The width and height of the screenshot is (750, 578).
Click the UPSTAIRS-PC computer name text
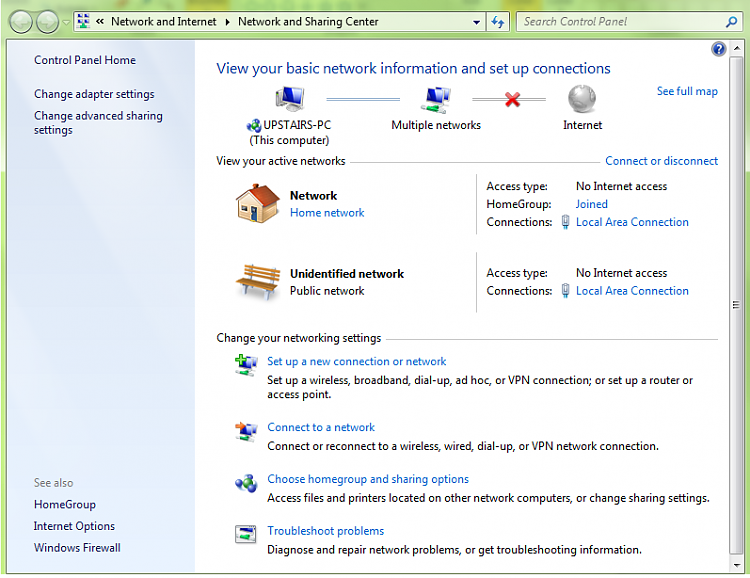297,125
